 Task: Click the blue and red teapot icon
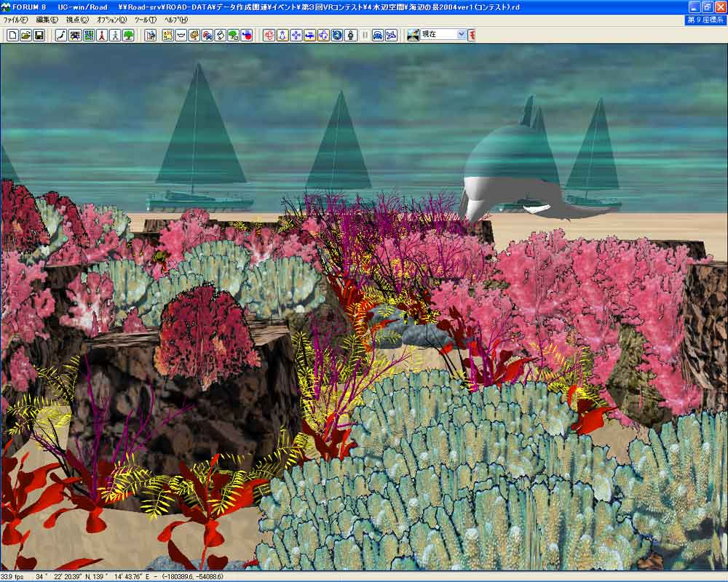pyautogui.click(x=247, y=35)
